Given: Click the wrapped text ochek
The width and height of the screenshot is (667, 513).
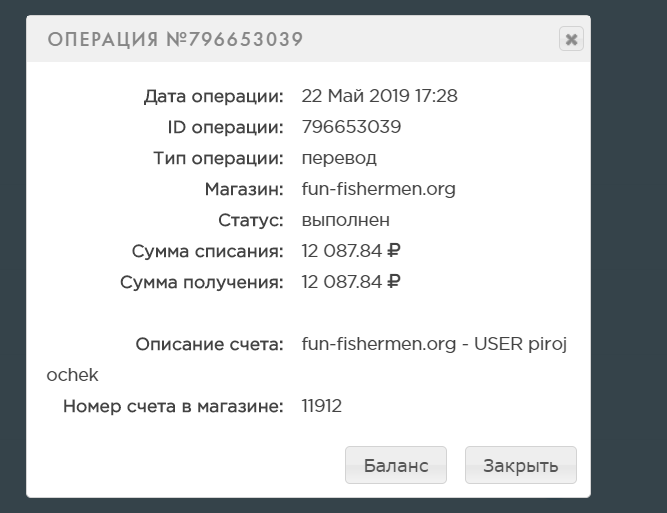Looking at the screenshot, I should click(72, 375).
